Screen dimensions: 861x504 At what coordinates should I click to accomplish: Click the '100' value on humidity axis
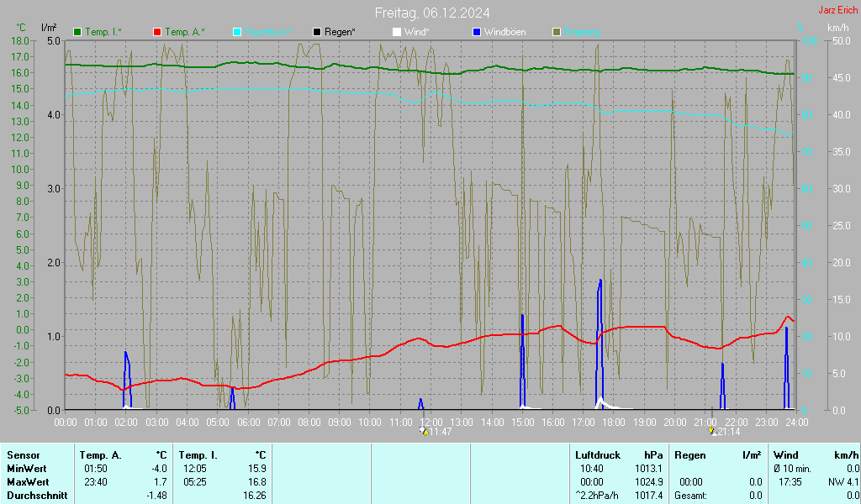pyautogui.click(x=810, y=40)
